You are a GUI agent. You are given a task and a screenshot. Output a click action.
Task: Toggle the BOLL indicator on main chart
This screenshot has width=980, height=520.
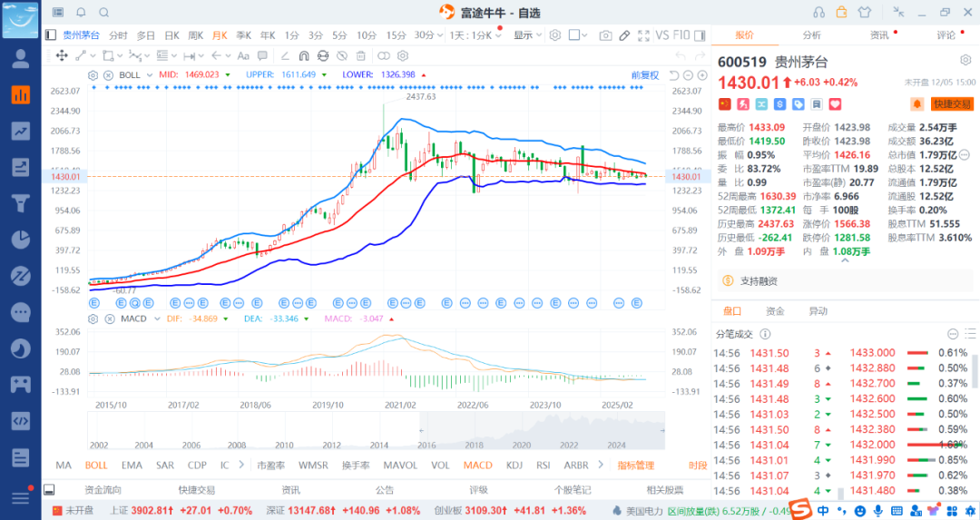click(96, 465)
